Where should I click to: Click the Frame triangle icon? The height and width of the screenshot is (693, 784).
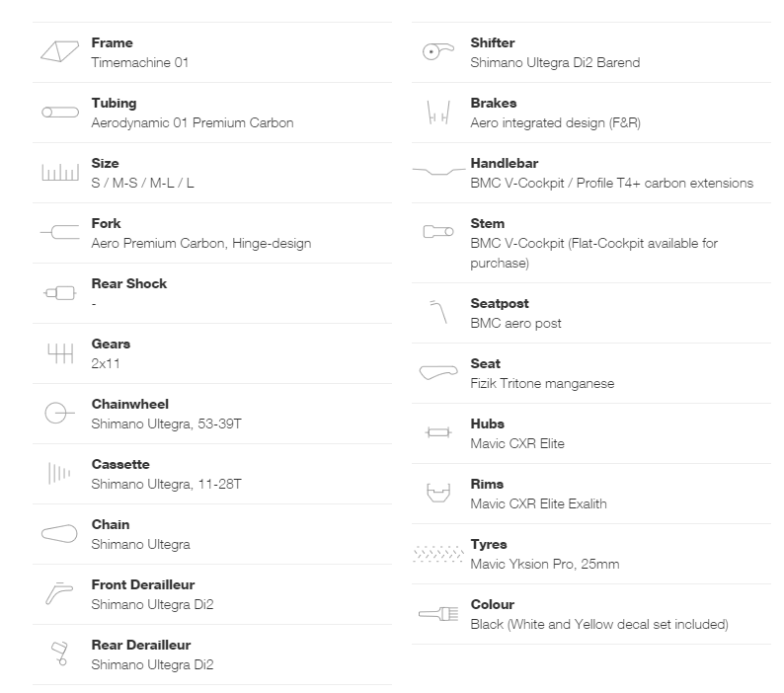(x=60, y=51)
